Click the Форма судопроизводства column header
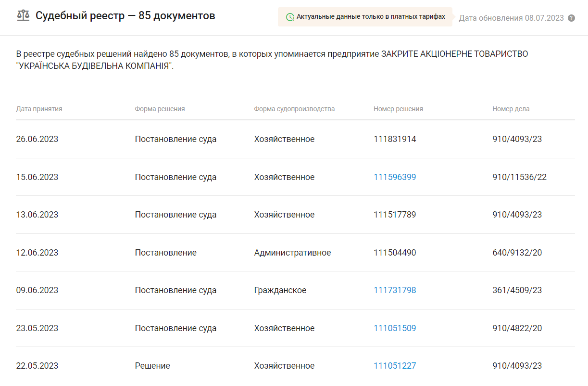Image resolution: width=588 pixels, height=386 pixels. (294, 109)
